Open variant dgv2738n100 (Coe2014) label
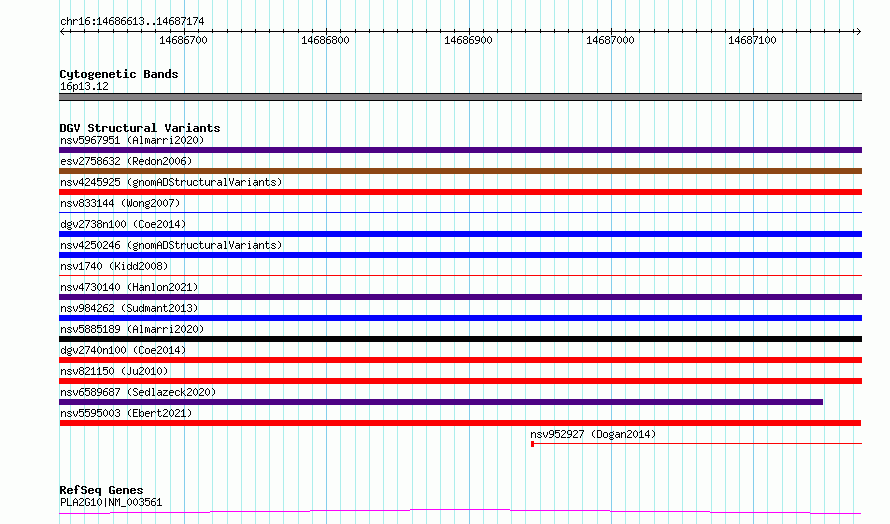Screen dimensions: 890x524 (123, 224)
